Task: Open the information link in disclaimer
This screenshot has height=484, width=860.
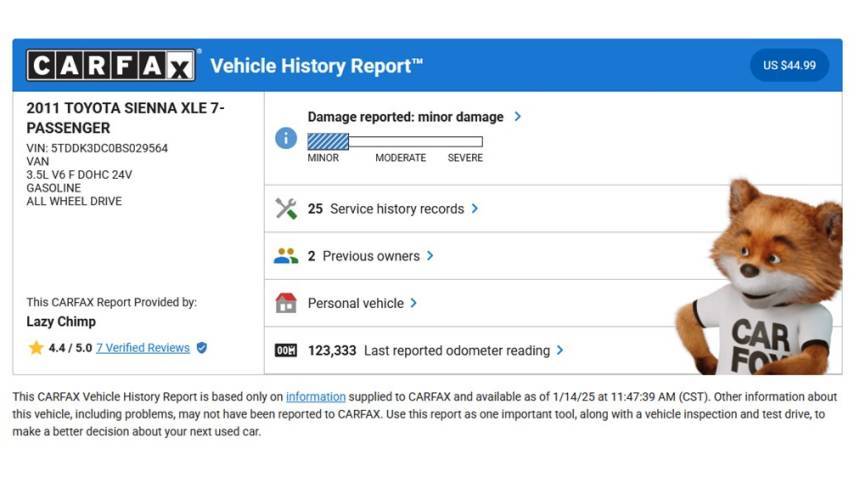Action: [x=316, y=397]
